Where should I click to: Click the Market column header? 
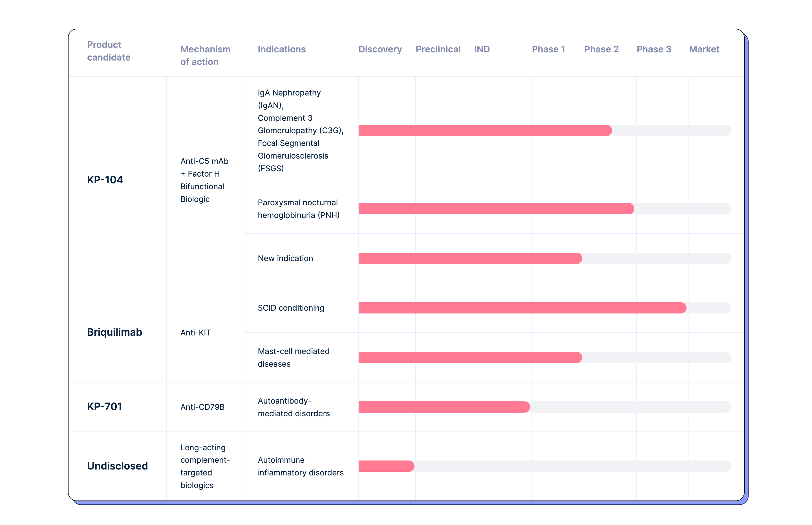[704, 49]
